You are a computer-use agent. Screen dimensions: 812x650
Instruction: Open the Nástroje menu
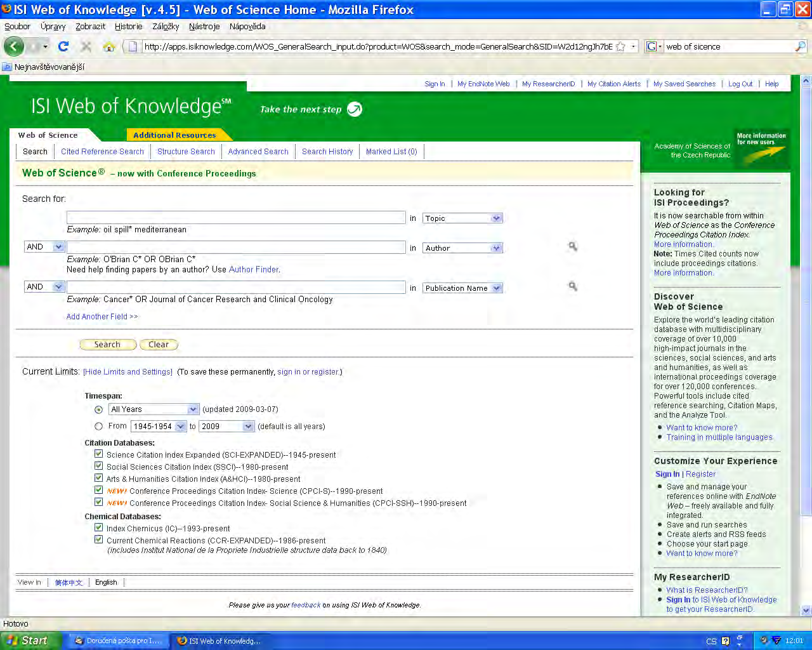[x=204, y=27]
